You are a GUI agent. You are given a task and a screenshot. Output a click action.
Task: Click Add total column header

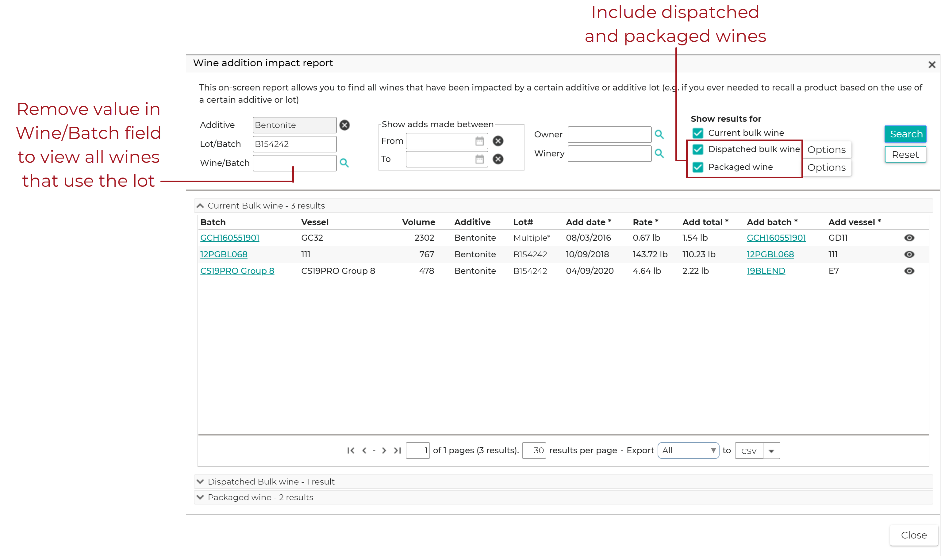[705, 222]
